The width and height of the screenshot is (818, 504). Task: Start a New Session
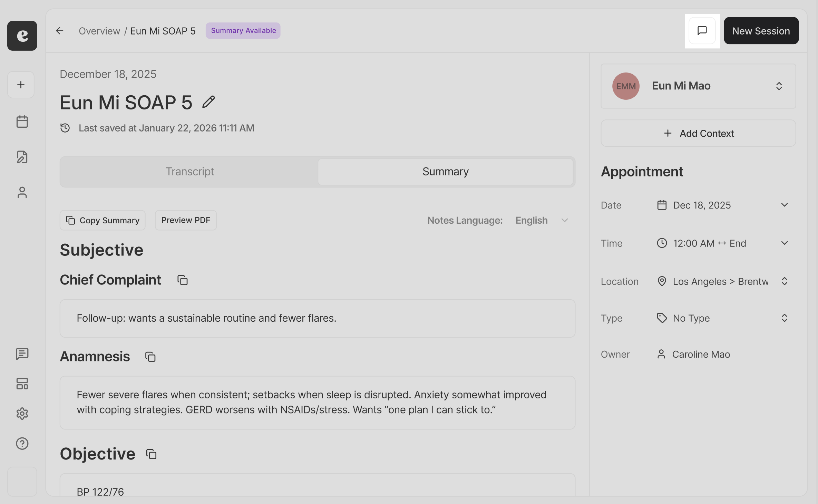click(761, 31)
